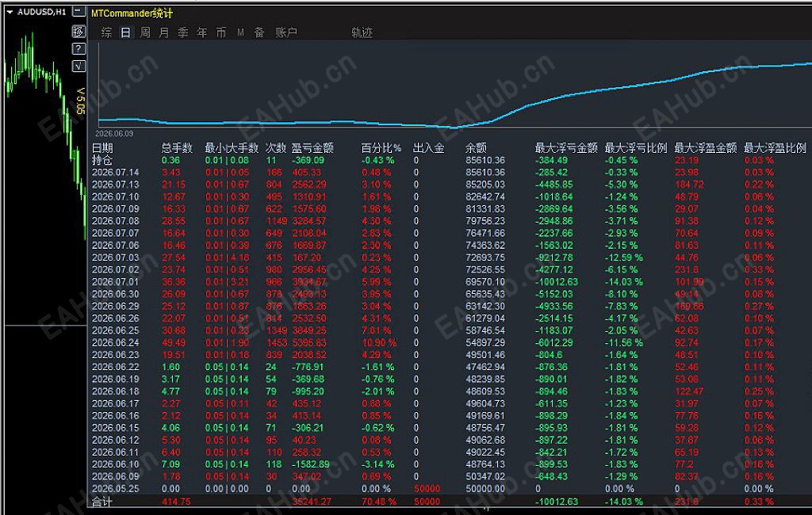812x515 pixels.
Task: Expand the AUDUSD,H1 chart dropdown triangle
Action: coord(10,12)
